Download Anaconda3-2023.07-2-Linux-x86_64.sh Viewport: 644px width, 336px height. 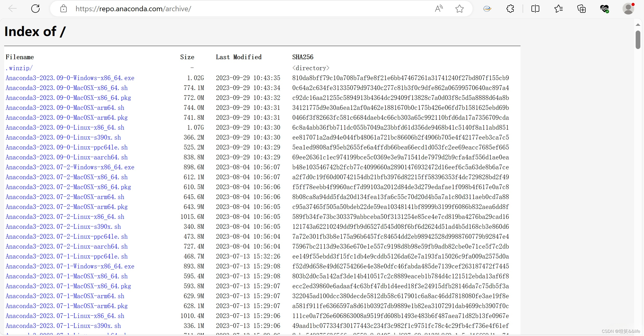tap(65, 217)
